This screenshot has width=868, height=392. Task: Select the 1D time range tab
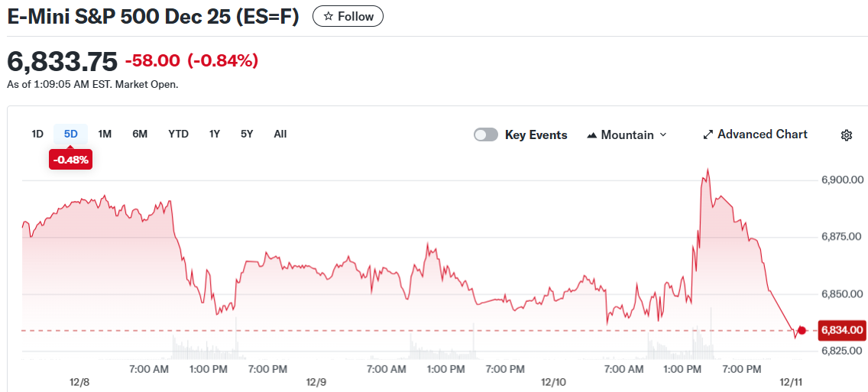[37, 134]
